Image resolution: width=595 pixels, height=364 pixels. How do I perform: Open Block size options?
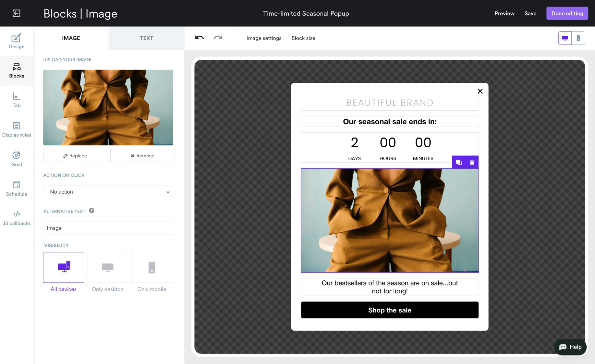point(303,38)
